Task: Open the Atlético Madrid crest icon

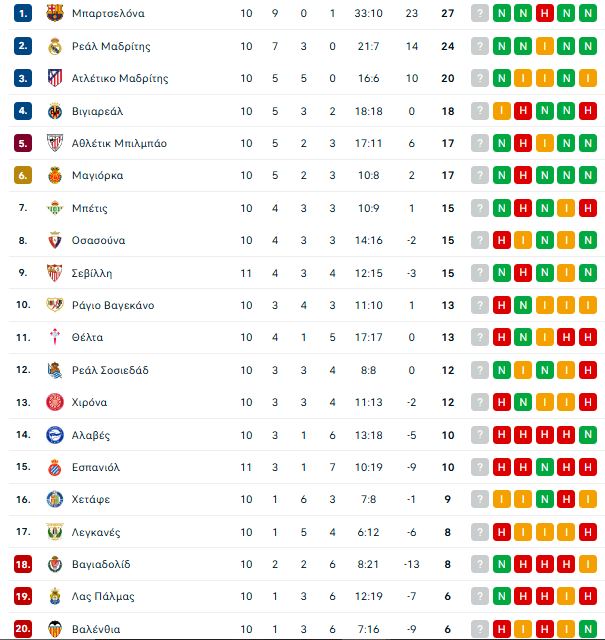Action: (55, 78)
